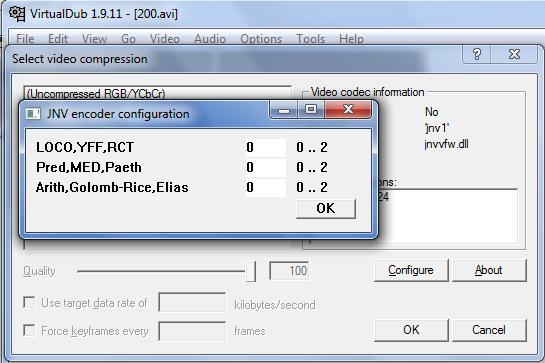The height and width of the screenshot is (363, 545).
Task: Click the kilobytes/second data rate field
Action: click(192, 302)
